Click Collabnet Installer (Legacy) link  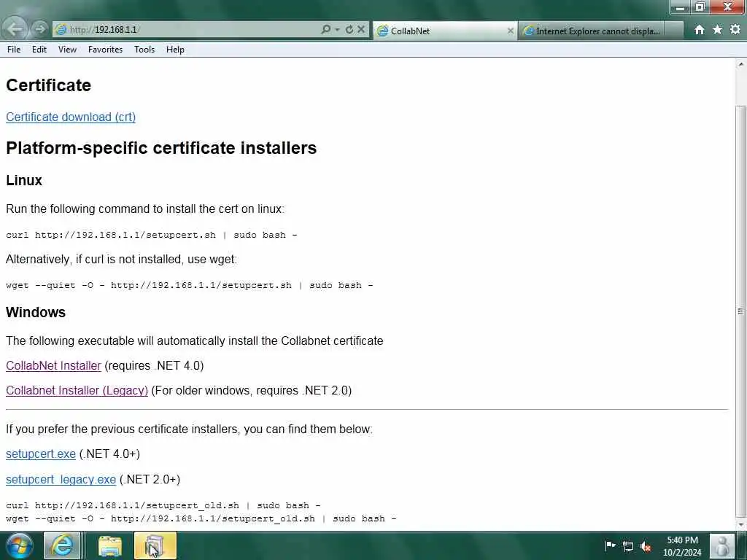(x=77, y=391)
